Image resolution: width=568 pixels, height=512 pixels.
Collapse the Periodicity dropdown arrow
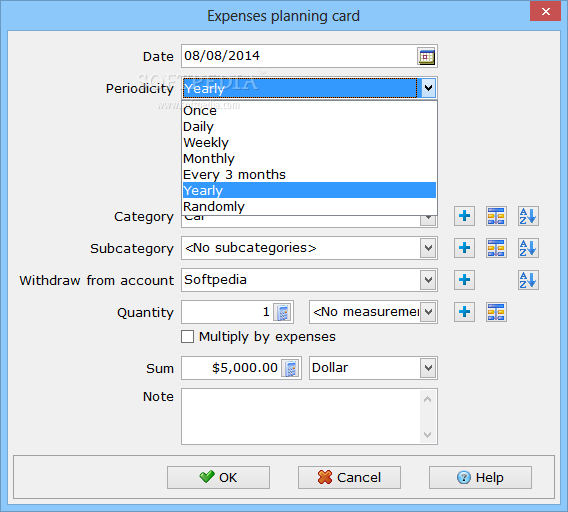428,88
